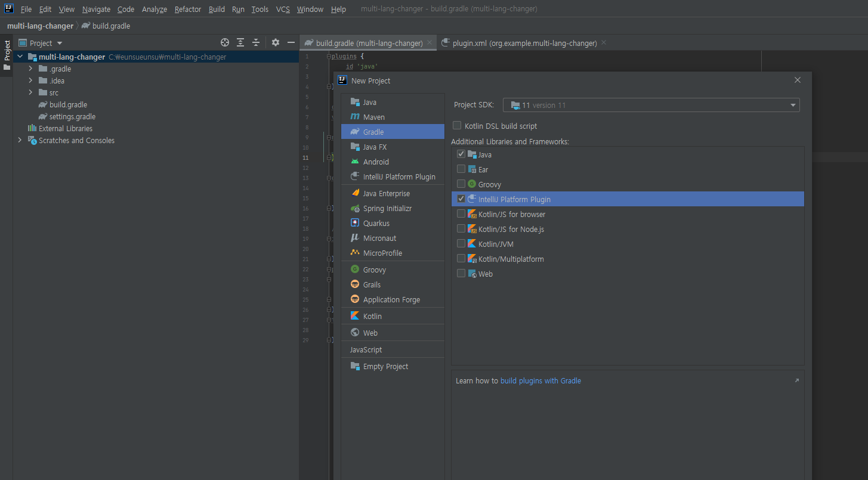
Task: Open the Tools menu
Action: (260, 9)
